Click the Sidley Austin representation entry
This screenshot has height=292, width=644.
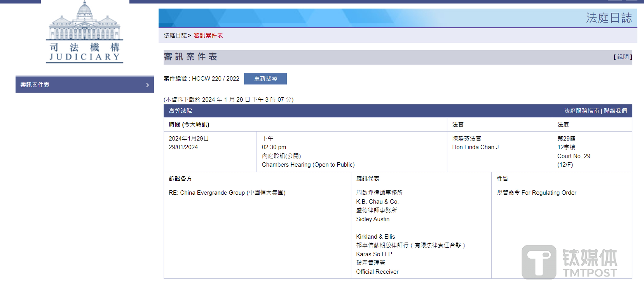pyautogui.click(x=373, y=219)
